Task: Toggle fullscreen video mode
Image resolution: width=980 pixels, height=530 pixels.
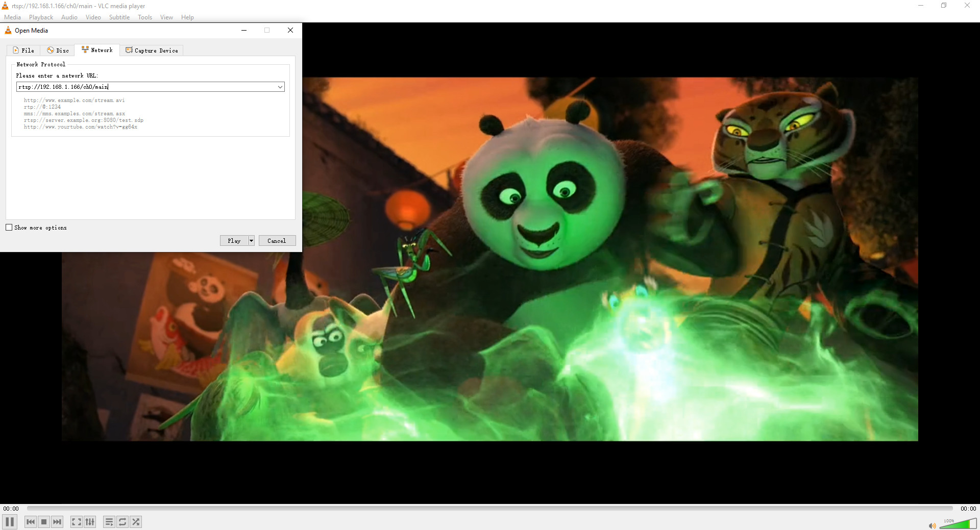Action: click(x=76, y=522)
